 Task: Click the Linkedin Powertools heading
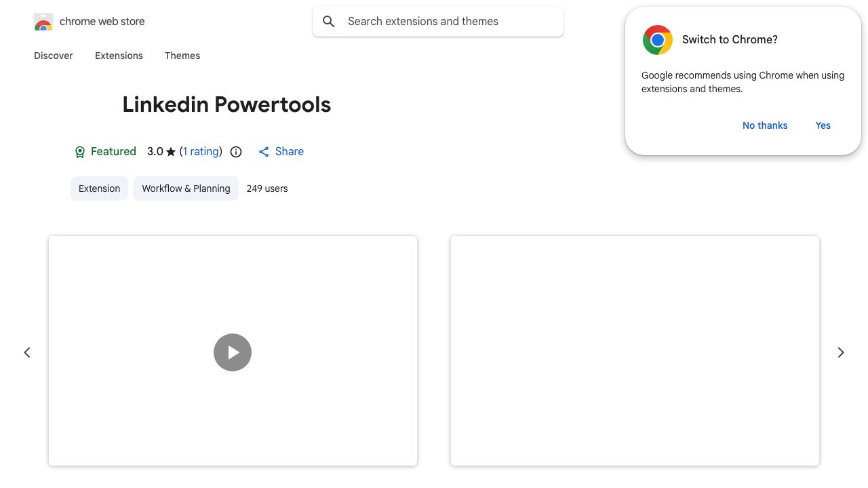pos(226,104)
